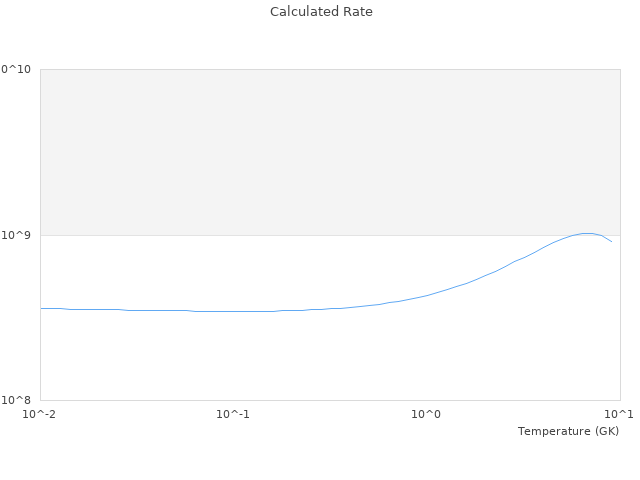
Task: Select the 10^-1 x-axis tick label
Action: tap(233, 414)
